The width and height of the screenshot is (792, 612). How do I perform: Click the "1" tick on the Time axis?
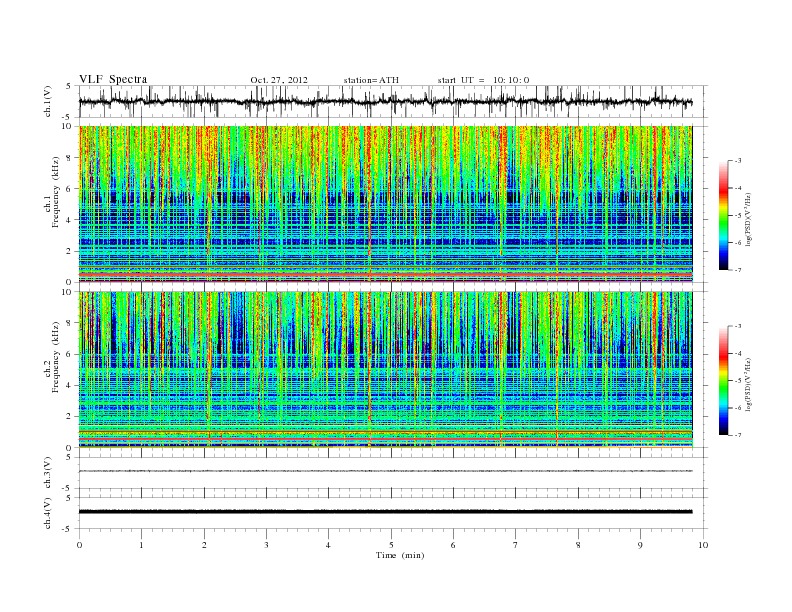(141, 545)
